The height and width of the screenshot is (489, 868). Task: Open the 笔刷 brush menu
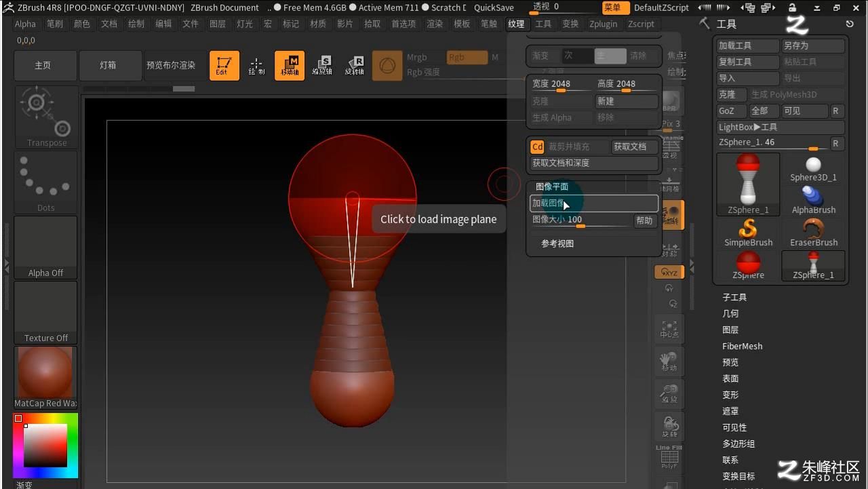click(x=55, y=24)
